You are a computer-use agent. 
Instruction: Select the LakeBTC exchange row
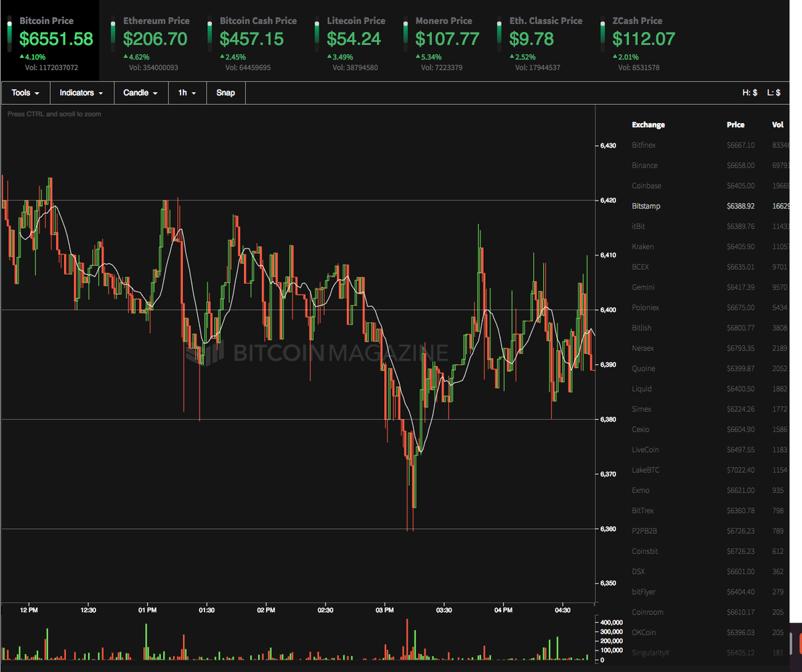click(710, 470)
